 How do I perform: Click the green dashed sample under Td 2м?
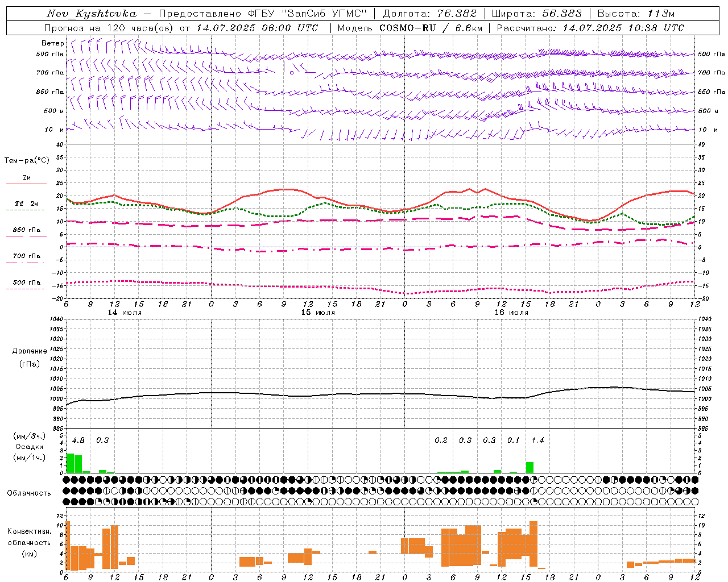click(x=25, y=210)
